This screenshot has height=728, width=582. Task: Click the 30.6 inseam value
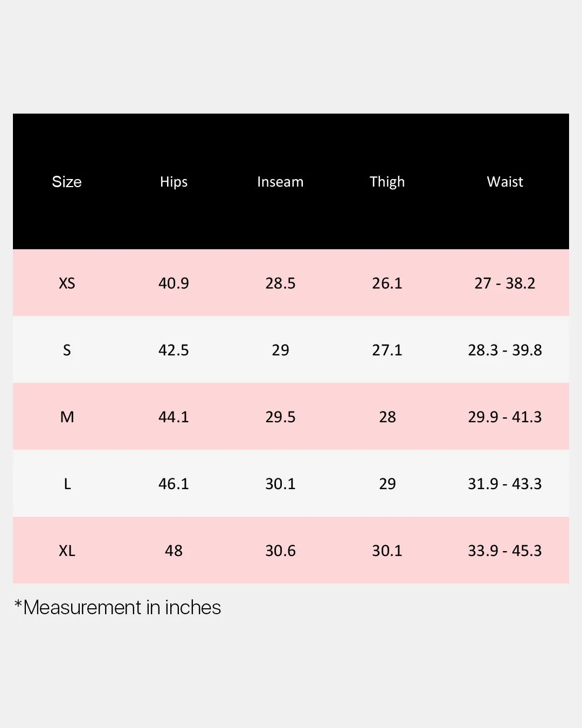point(280,551)
